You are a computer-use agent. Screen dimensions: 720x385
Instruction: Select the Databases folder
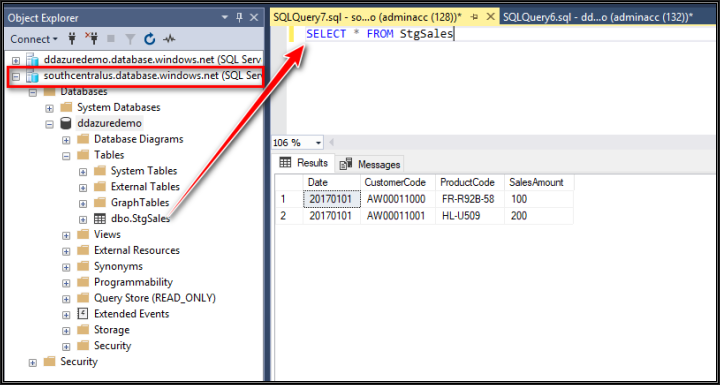point(84,91)
